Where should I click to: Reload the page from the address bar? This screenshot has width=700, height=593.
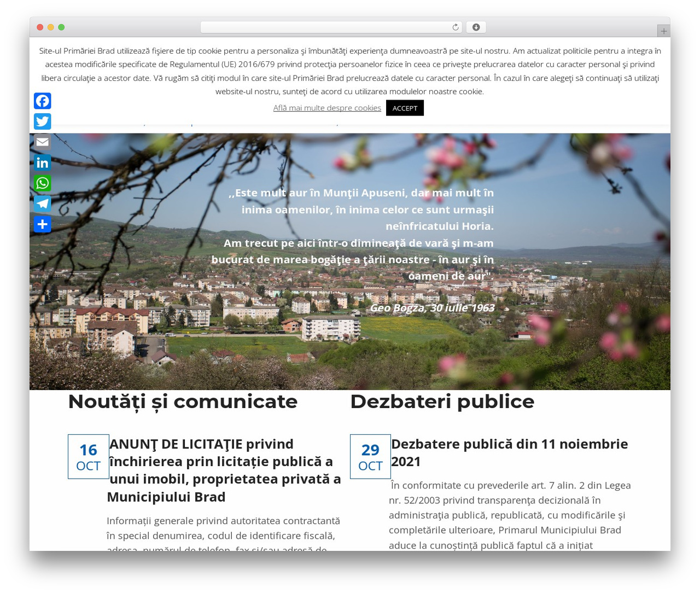(456, 27)
